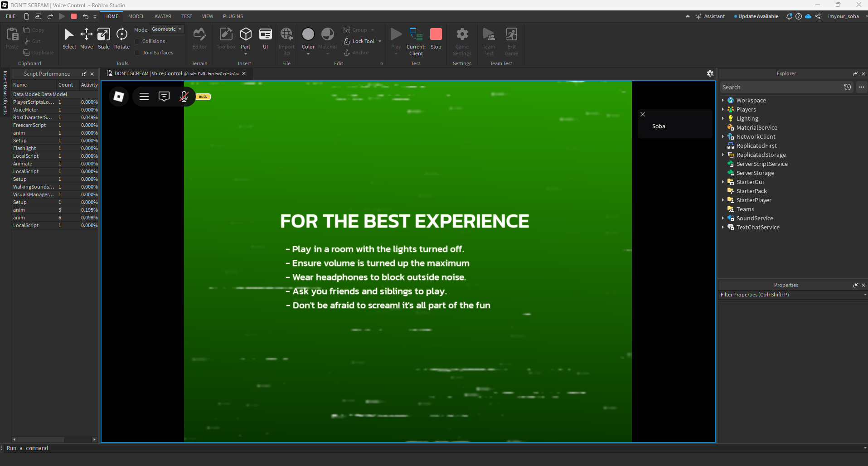Image resolution: width=868 pixels, height=466 pixels.
Task: Click the Color swatch tool
Action: pos(308,35)
